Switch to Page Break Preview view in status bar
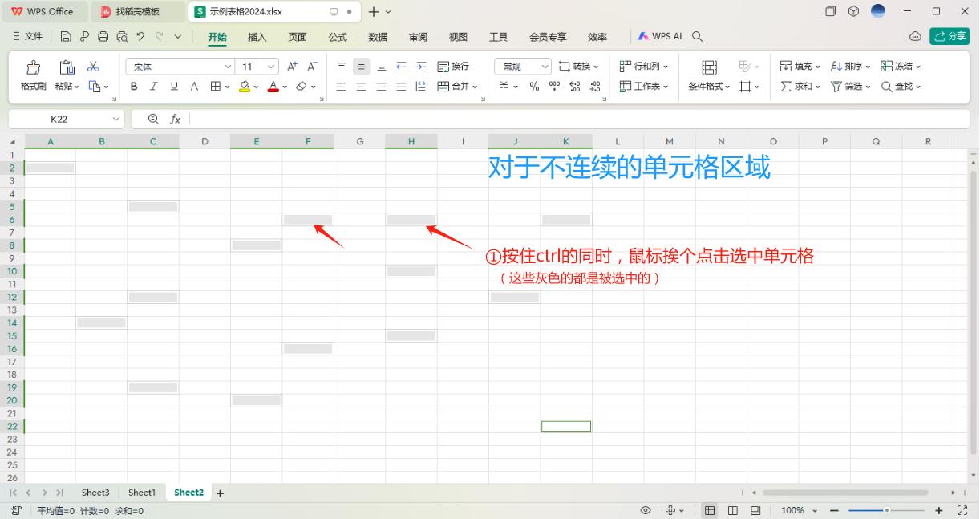Viewport: 980px width, 519px height. [x=755, y=510]
